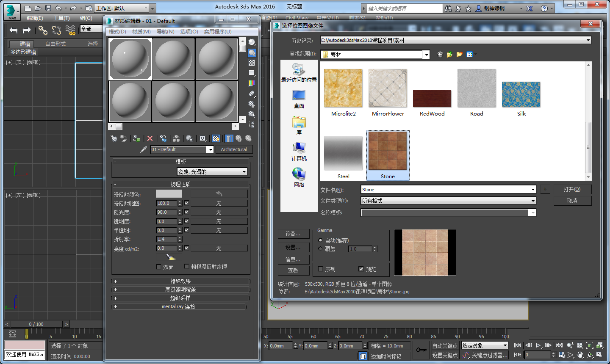Click the eyedropper pick material icon

click(x=144, y=149)
